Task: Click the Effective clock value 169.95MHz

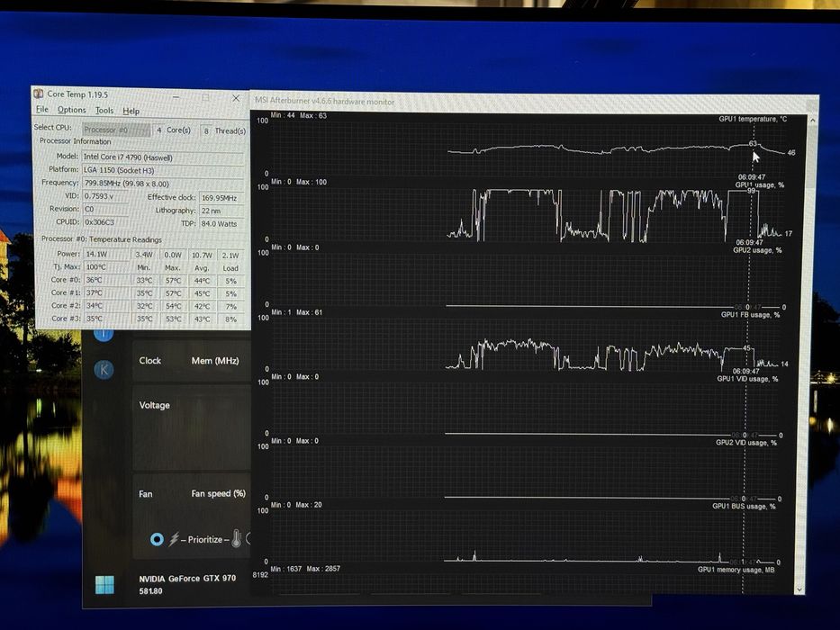Action: (x=221, y=198)
